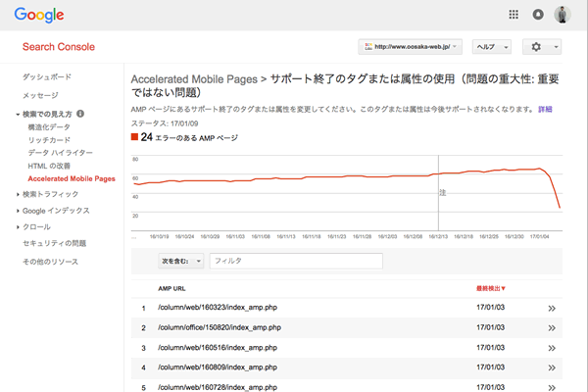This screenshot has height=392, width=588.
Task: Open the Google apps grid icon
Action: tap(514, 15)
